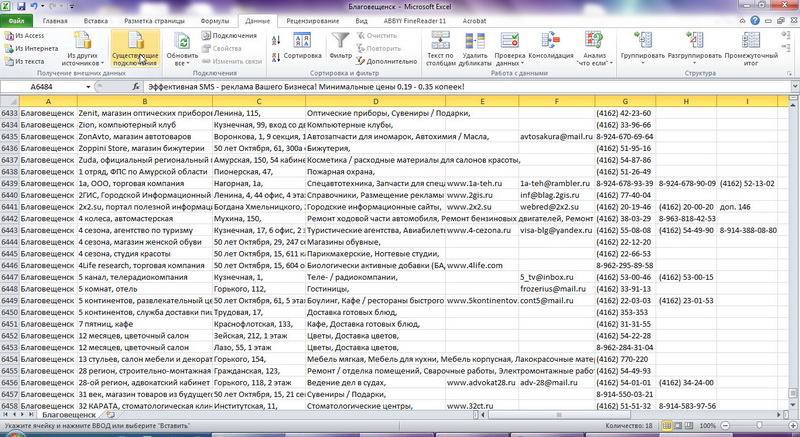Open Advanced filter options
The height and width of the screenshot is (437, 800).
click(387, 61)
